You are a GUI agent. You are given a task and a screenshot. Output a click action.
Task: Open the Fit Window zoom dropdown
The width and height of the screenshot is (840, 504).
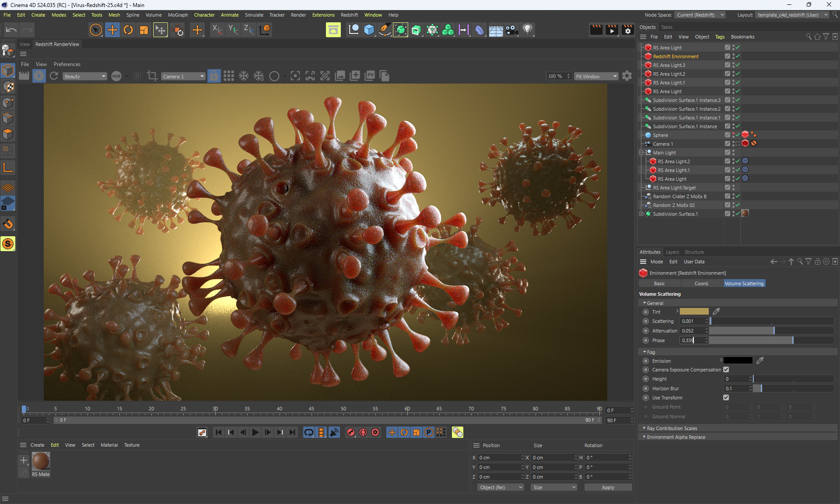click(596, 77)
